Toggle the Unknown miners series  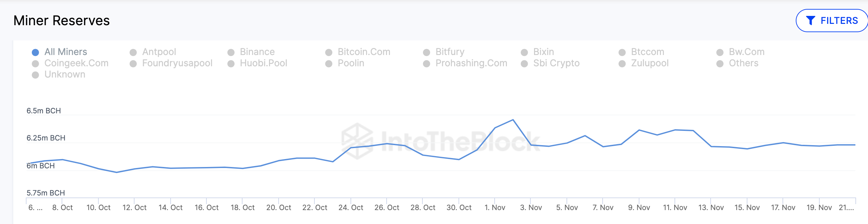[64, 75]
